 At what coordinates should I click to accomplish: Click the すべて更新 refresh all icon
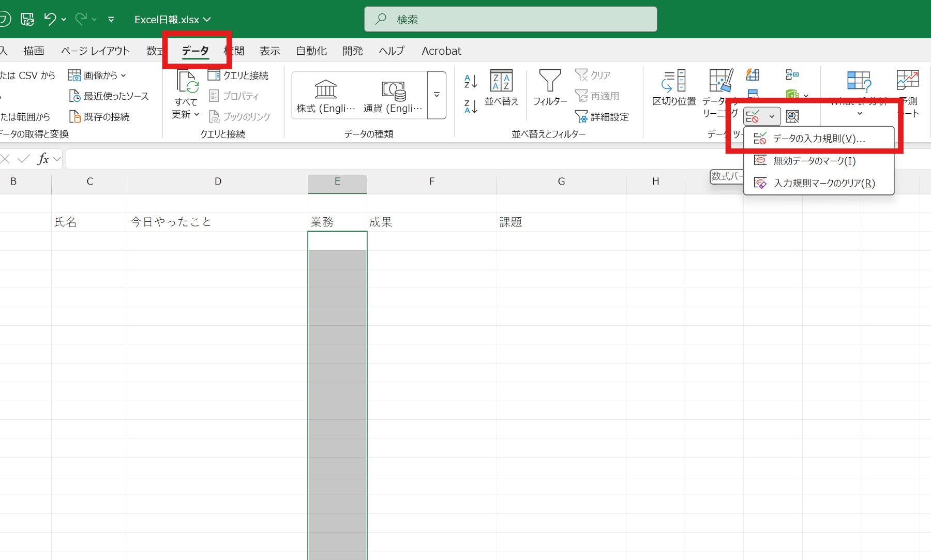pyautogui.click(x=186, y=83)
